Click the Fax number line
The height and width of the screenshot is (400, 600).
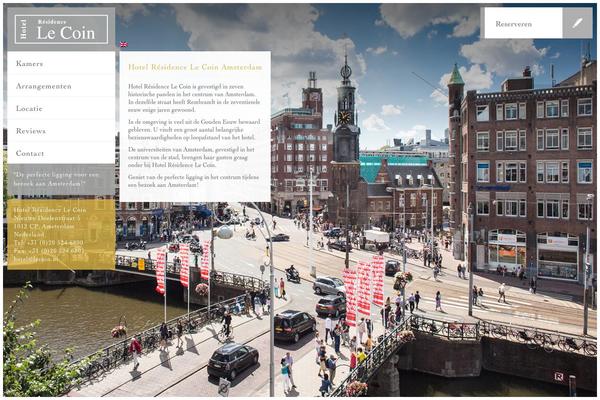48,251
